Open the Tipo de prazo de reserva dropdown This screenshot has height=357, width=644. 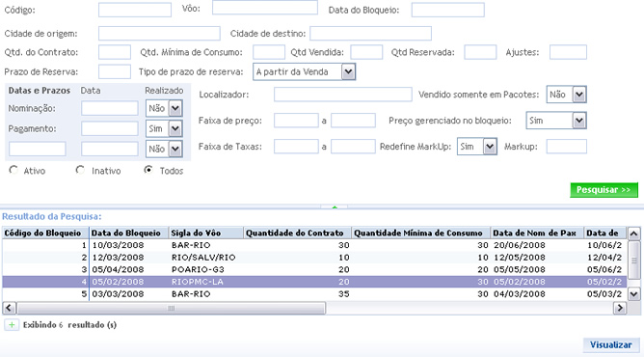[x=348, y=72]
